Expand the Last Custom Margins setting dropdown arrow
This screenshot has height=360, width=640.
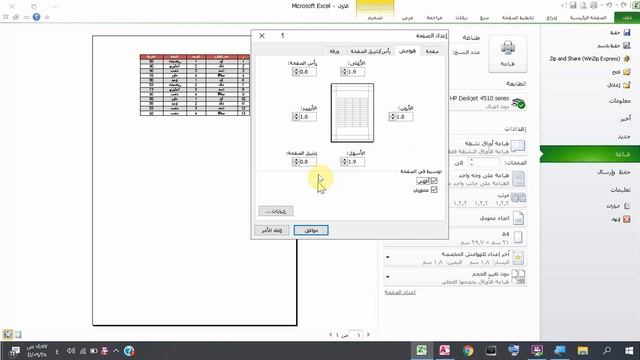pyautogui.click(x=388, y=257)
